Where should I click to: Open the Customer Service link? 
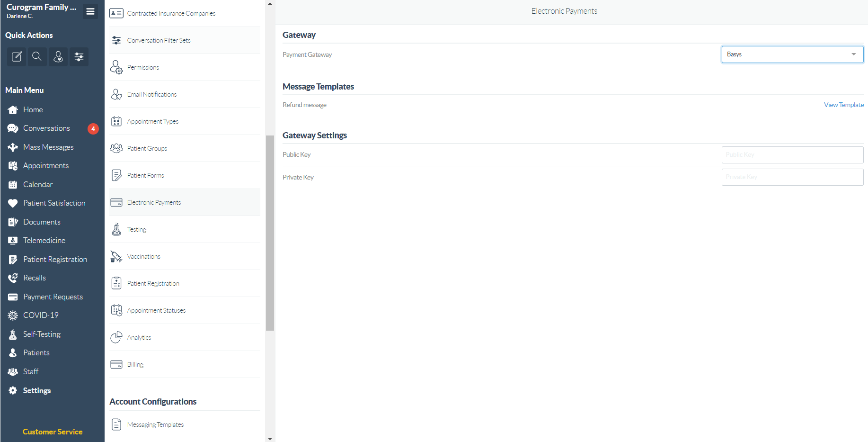[x=53, y=432]
